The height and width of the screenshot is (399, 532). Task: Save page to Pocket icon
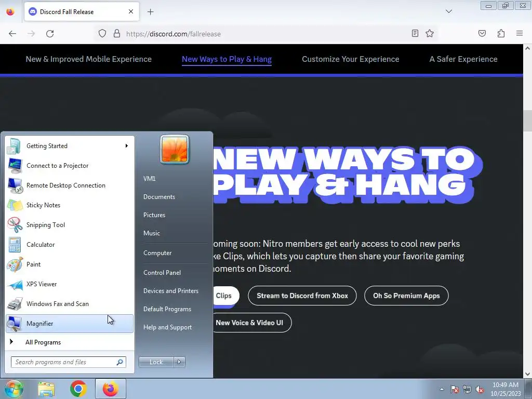click(482, 33)
